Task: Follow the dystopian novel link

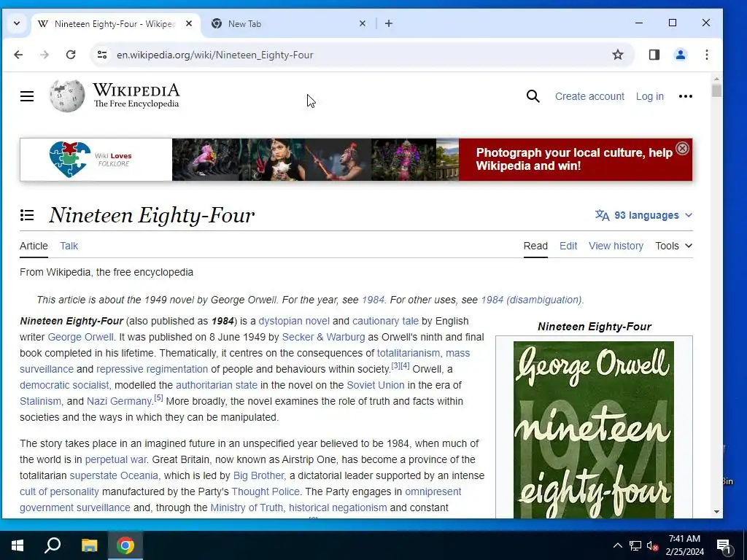Action: (x=294, y=321)
